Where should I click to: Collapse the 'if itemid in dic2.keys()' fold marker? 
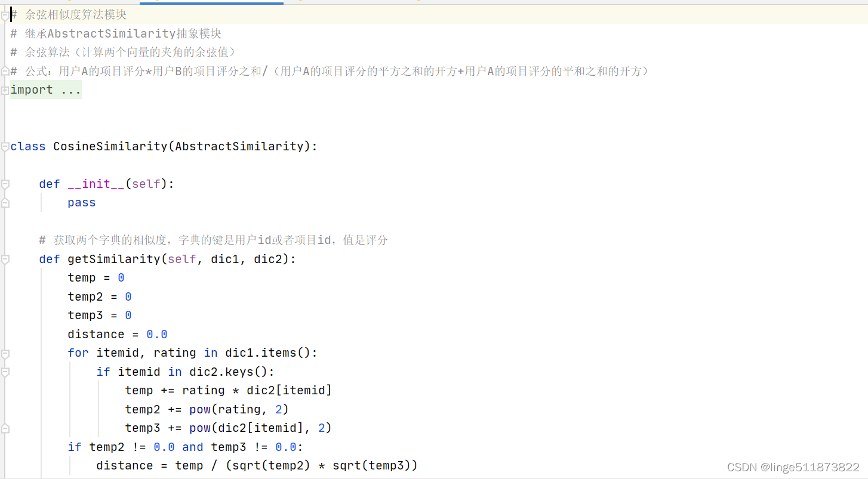[5, 372]
